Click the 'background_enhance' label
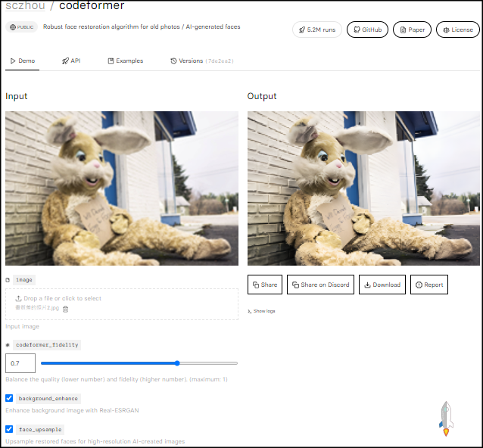 tap(48, 398)
